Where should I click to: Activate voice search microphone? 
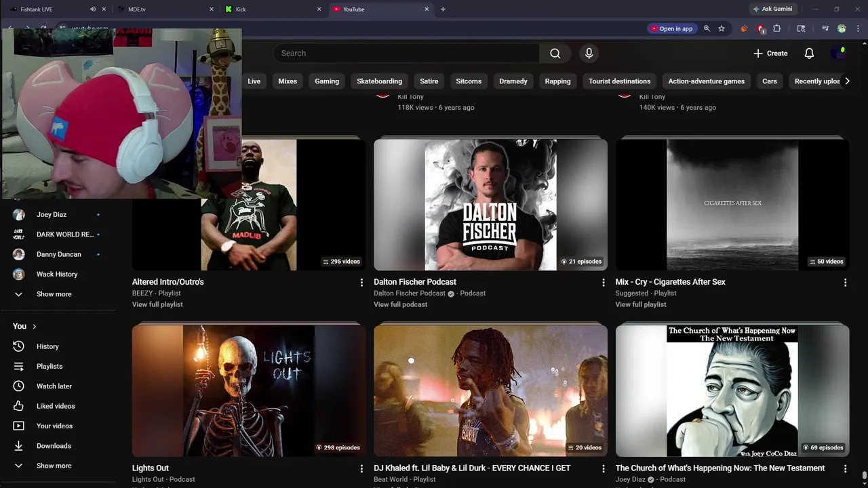tap(589, 54)
